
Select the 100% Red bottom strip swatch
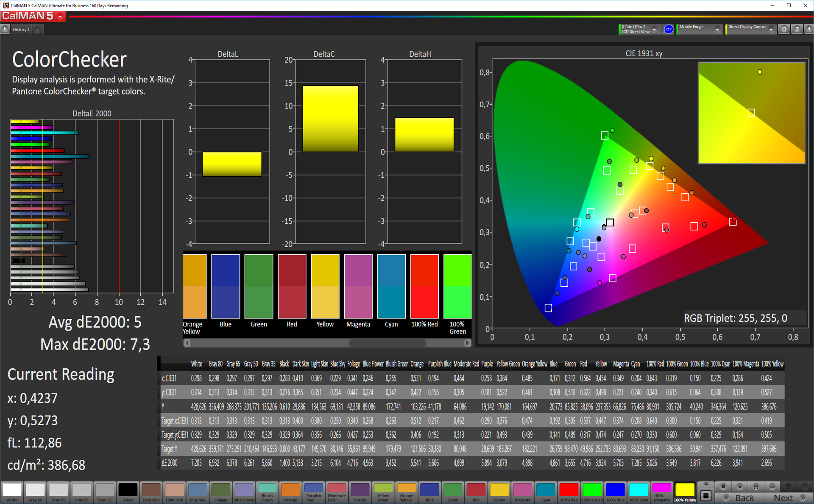(569, 492)
